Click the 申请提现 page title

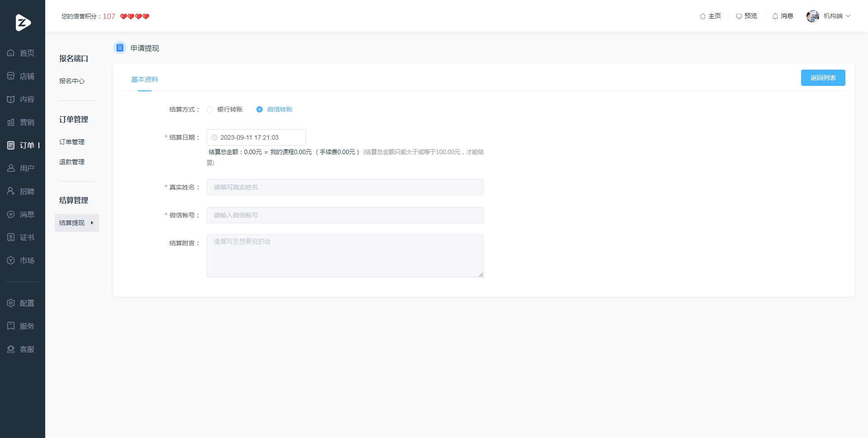click(x=145, y=48)
